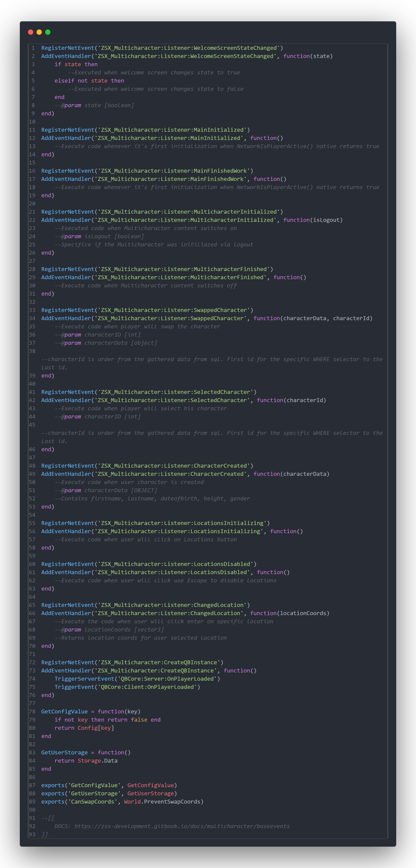416x868 pixels.
Task: Click 'return Config[key]' on line 80
Action: pos(84,727)
